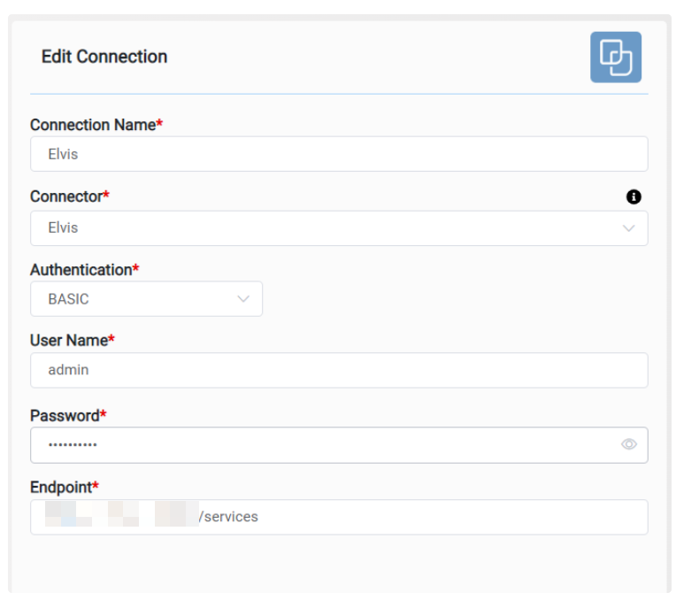Image resolution: width=699 pixels, height=616 pixels.
Task: Click the 'Connection Name' label
Action: (93, 125)
